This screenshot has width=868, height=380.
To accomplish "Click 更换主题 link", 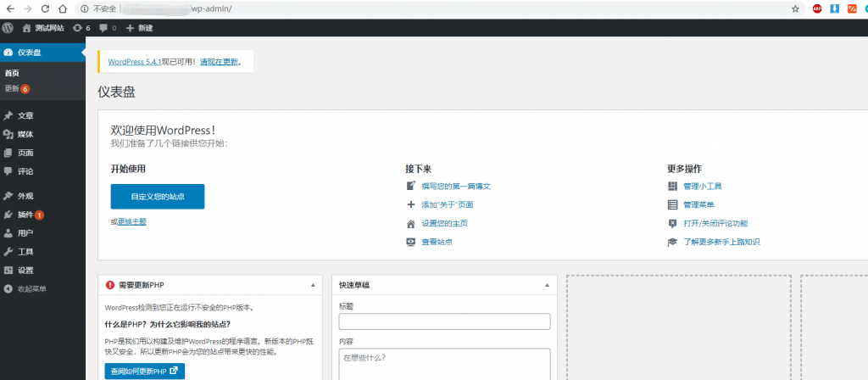I will [x=131, y=221].
